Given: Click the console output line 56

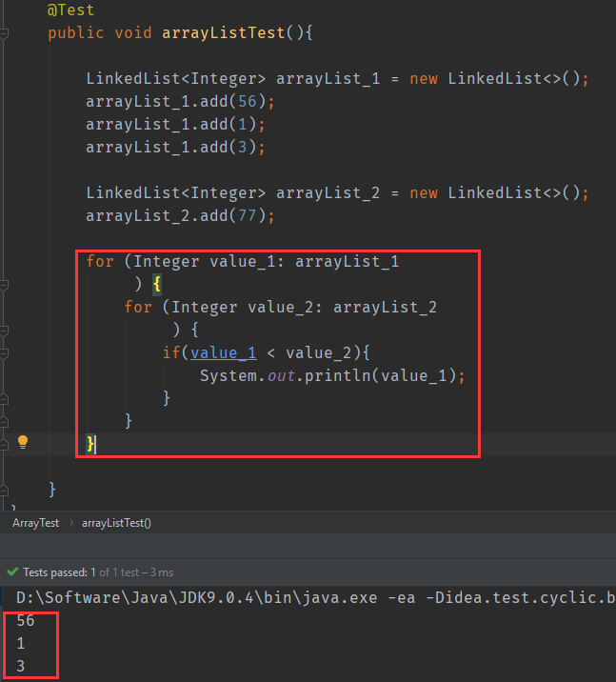Looking at the screenshot, I should [25, 621].
